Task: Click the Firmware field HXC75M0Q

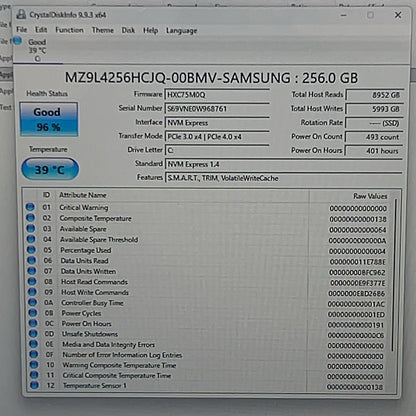Action: [x=217, y=95]
